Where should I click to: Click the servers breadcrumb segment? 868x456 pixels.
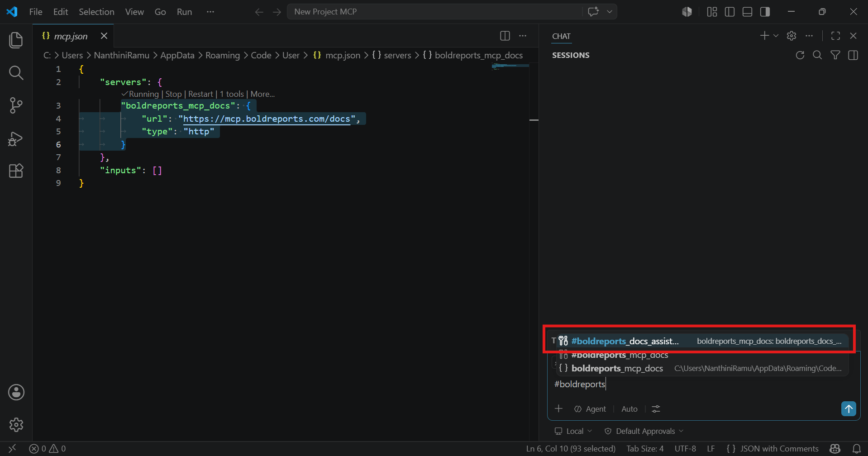[x=391, y=55]
